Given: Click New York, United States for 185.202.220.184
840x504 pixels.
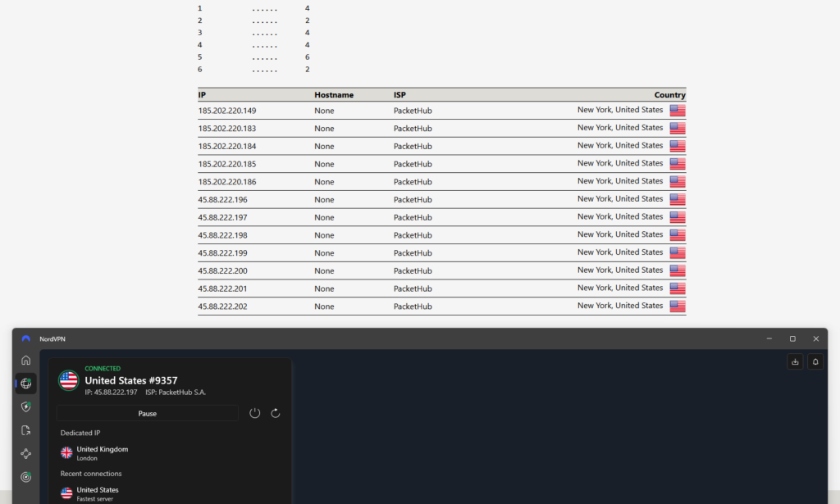Looking at the screenshot, I should [620, 145].
